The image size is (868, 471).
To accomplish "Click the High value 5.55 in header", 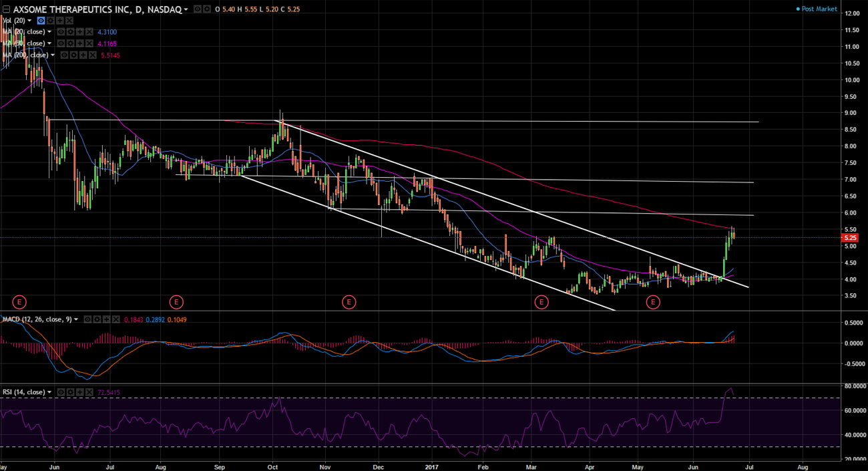I will [250, 9].
